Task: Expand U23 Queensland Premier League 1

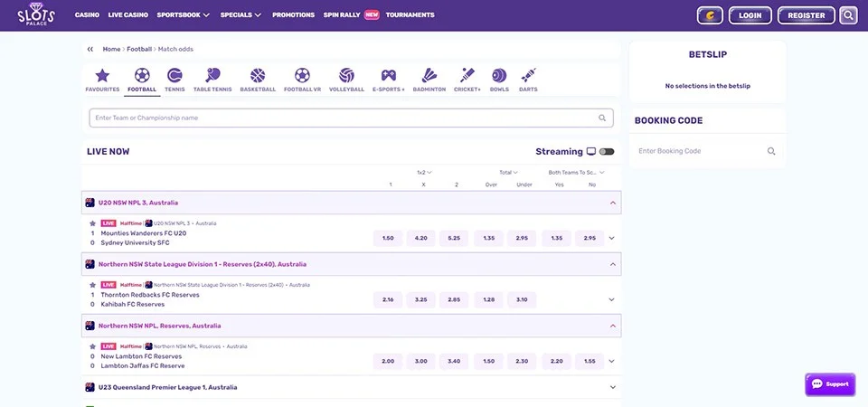Action: (613, 387)
